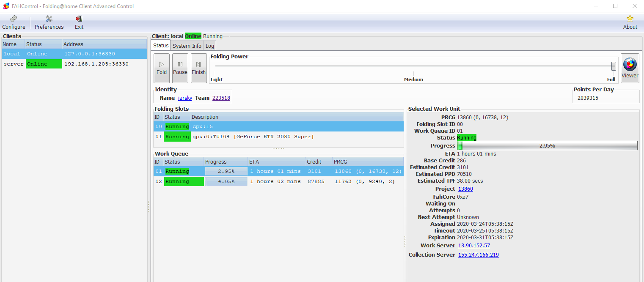Launch the Viewer button

[x=630, y=68]
